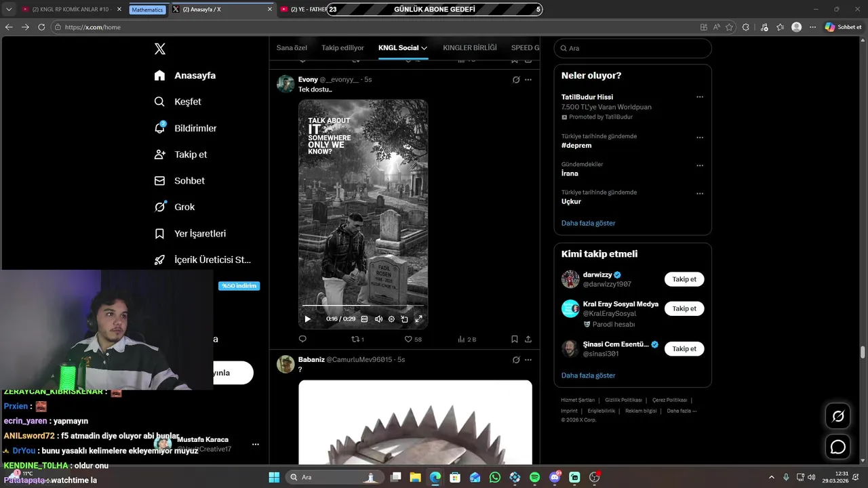Open account menu for Mustafa Karaca
Screen dimensions: 868x488
tap(256, 445)
